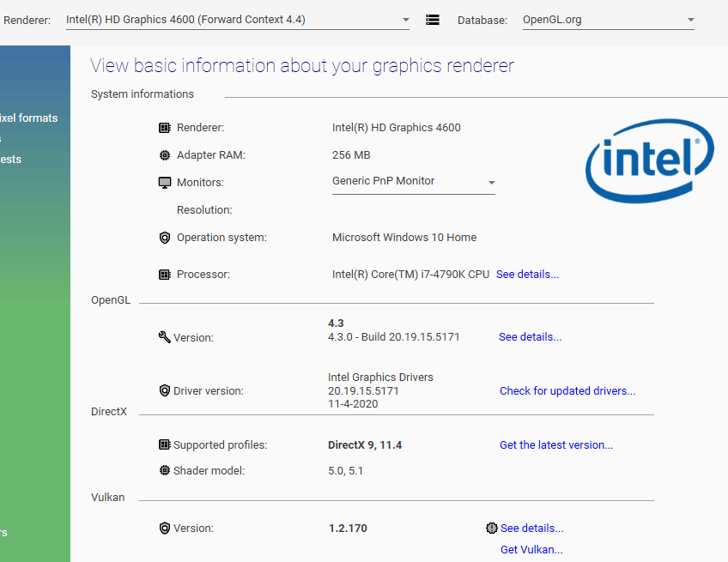This screenshot has height=562, width=728.
Task: Click the chip icon next to Renderer label
Action: click(165, 128)
